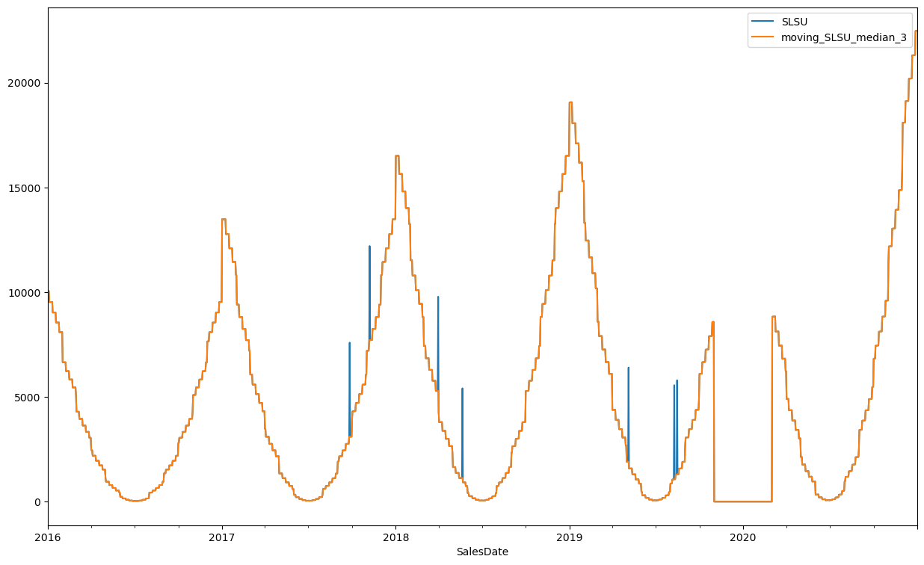924x565 pixels.
Task: Click the peak of the curve at early 2017
Action: click(x=224, y=219)
